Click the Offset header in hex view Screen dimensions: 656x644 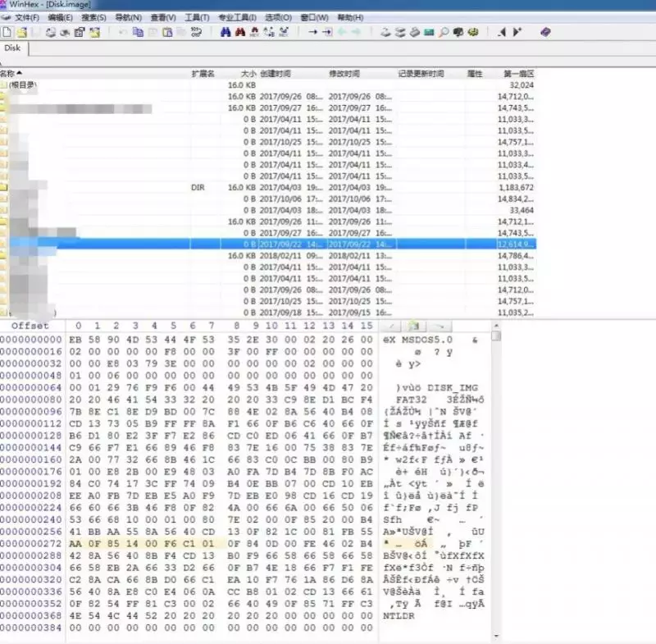click(30, 327)
